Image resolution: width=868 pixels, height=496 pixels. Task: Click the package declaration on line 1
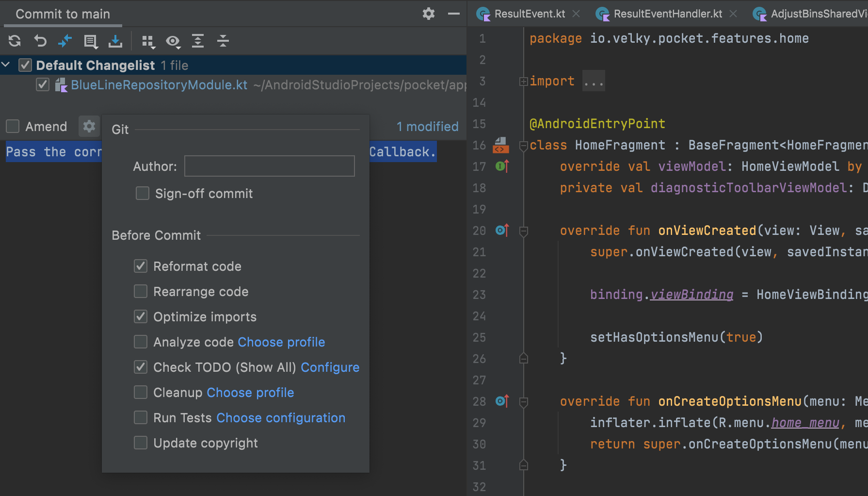(669, 38)
